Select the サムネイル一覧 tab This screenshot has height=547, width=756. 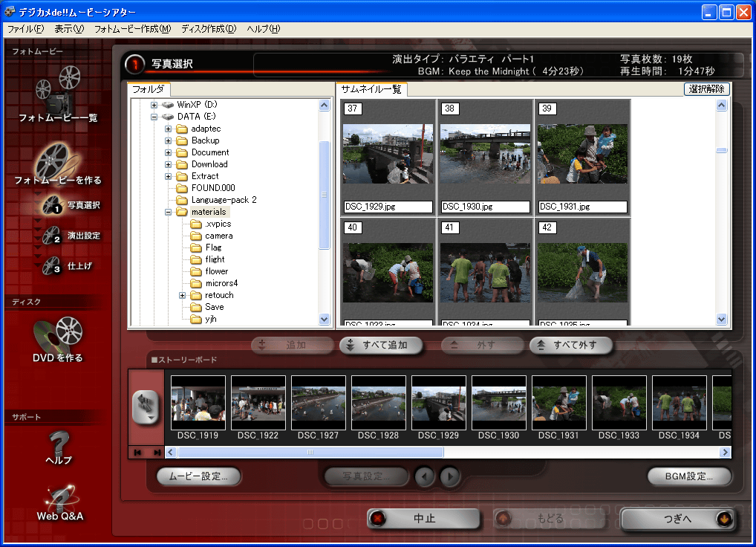[371, 89]
